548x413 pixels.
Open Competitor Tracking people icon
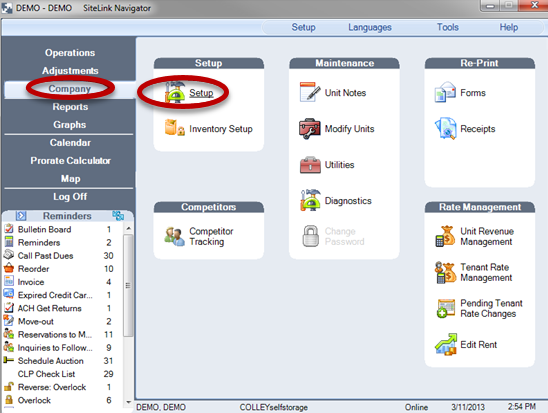(174, 237)
